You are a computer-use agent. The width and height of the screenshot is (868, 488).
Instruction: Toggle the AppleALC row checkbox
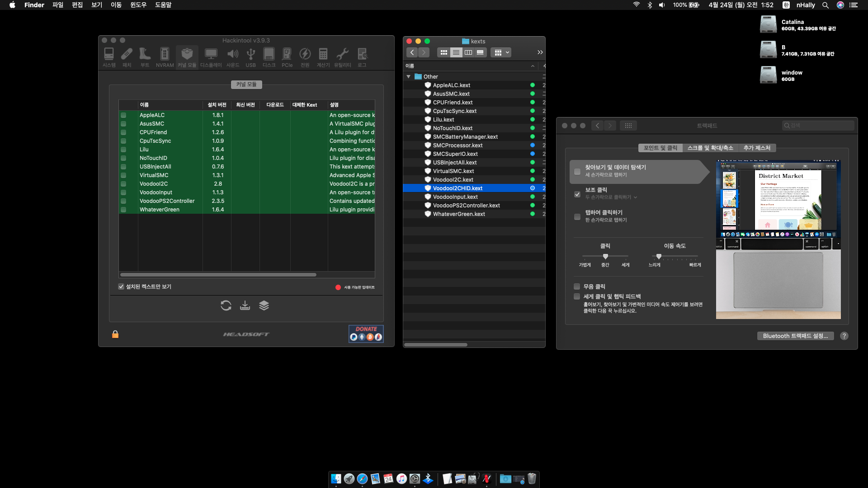[x=123, y=115]
